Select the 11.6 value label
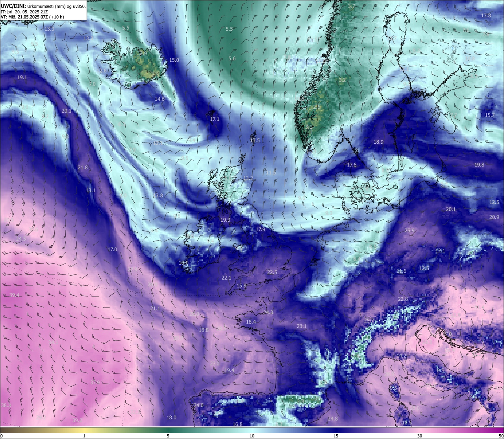This screenshot has width=504, height=439. (x=401, y=271)
